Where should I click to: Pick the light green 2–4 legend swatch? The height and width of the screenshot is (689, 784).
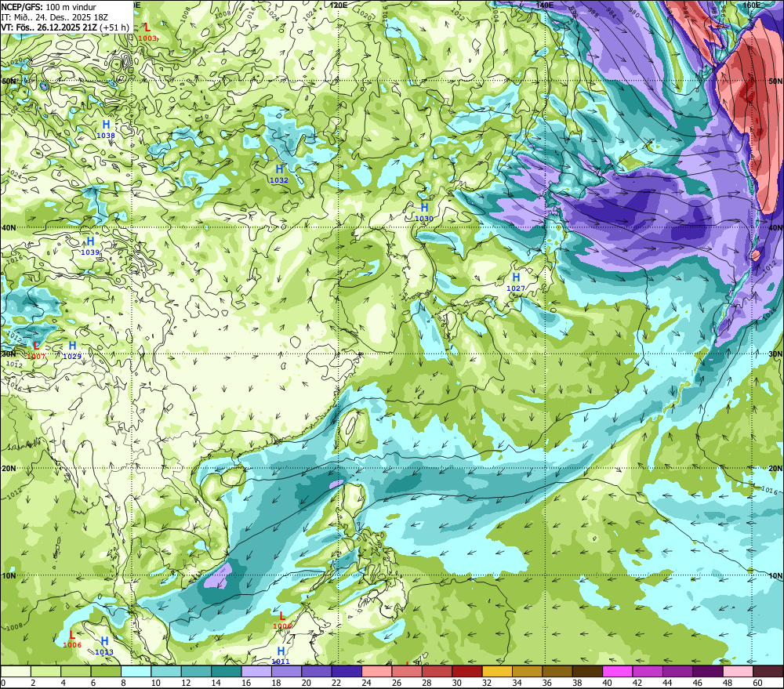tap(46, 671)
